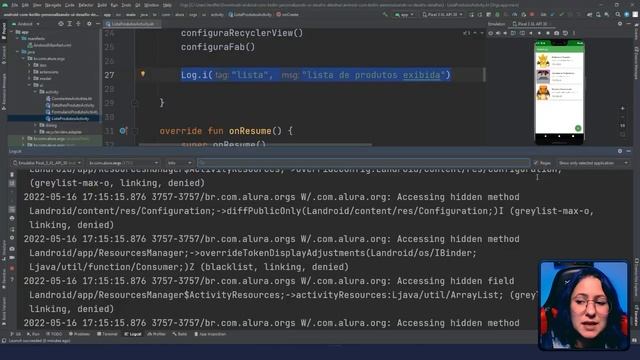The height and width of the screenshot is (360, 640).
Task: Click the emulator rotate left icon
Action: pos(513,33)
